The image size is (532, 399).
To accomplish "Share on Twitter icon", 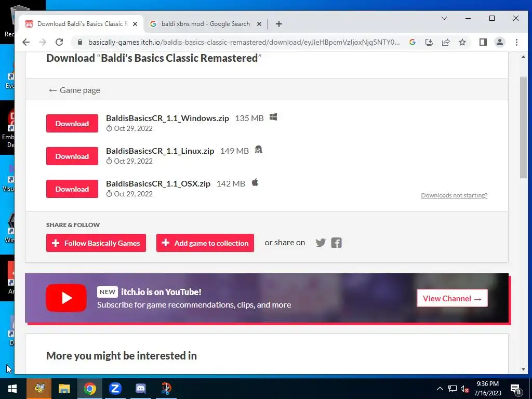I will (x=321, y=243).
